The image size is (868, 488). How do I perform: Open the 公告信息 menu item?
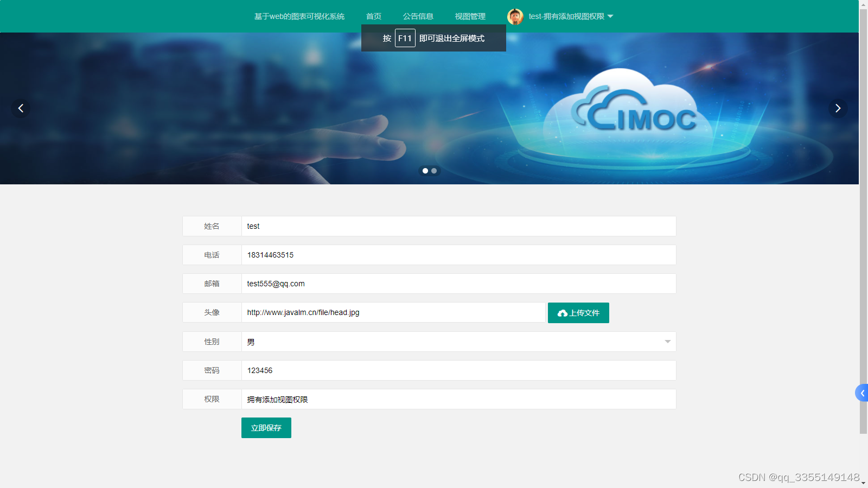pos(418,16)
